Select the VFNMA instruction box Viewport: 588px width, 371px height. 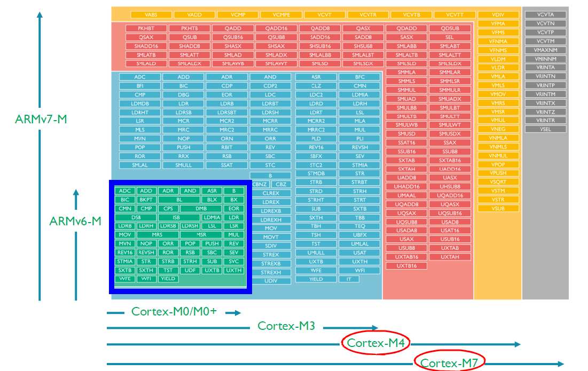[498, 41]
